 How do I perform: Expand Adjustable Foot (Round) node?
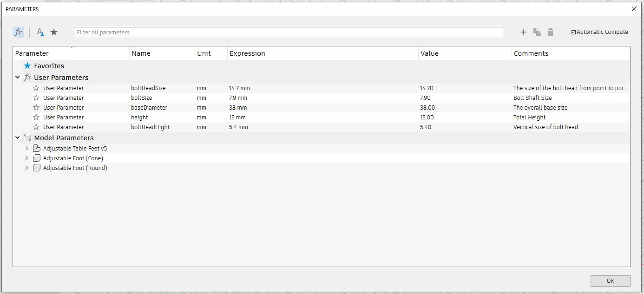tap(27, 168)
